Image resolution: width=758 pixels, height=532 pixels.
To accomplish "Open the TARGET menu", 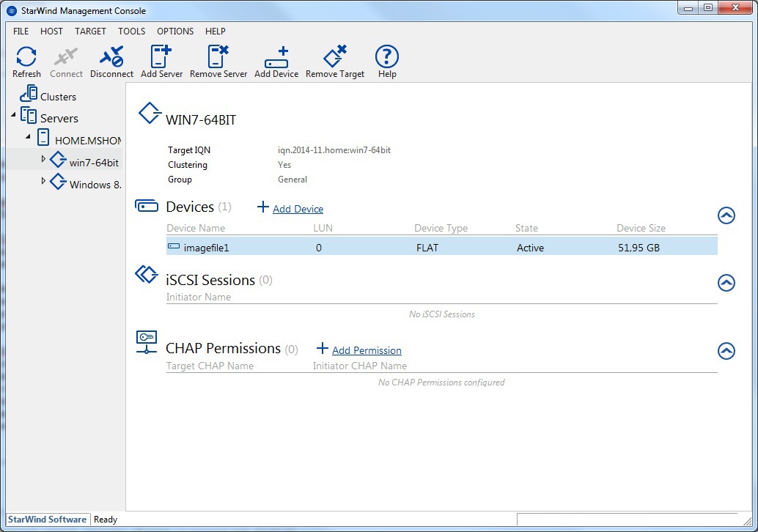I will point(90,31).
